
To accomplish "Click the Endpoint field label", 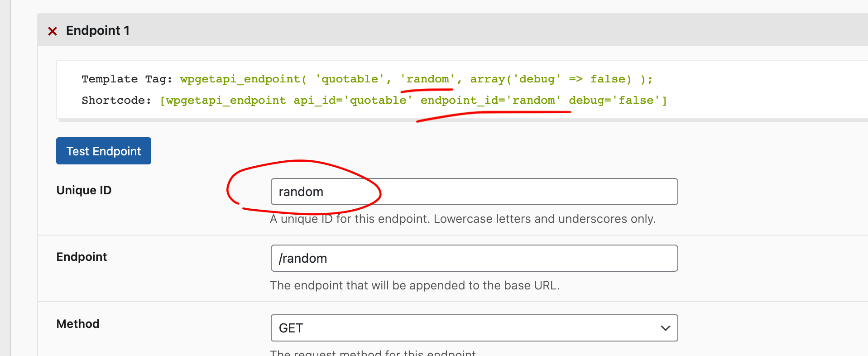I will coord(82,257).
